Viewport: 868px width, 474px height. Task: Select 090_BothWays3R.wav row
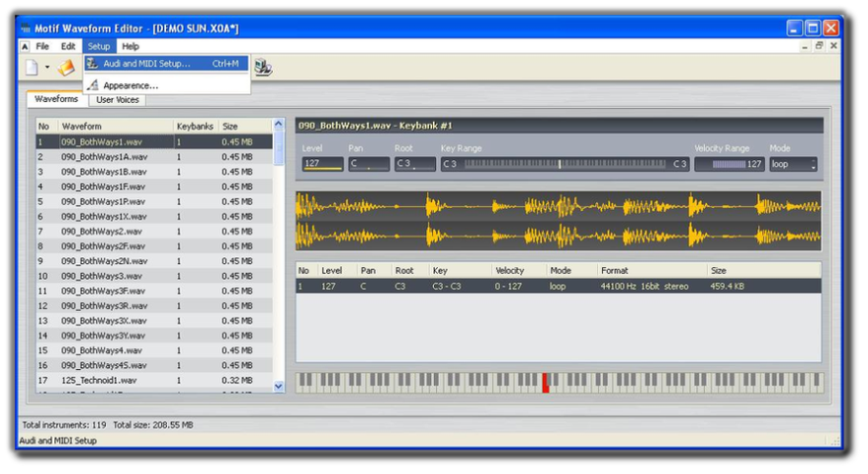pos(154,306)
